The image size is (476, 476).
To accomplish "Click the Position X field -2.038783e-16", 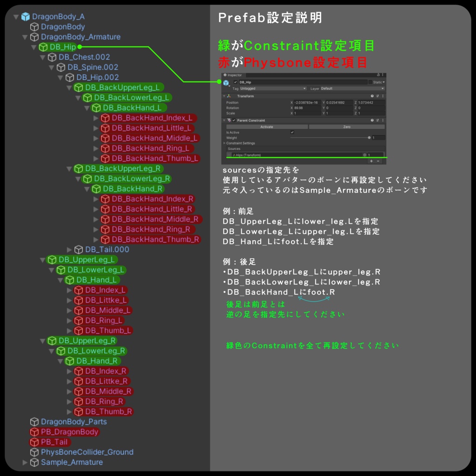I will (x=307, y=103).
